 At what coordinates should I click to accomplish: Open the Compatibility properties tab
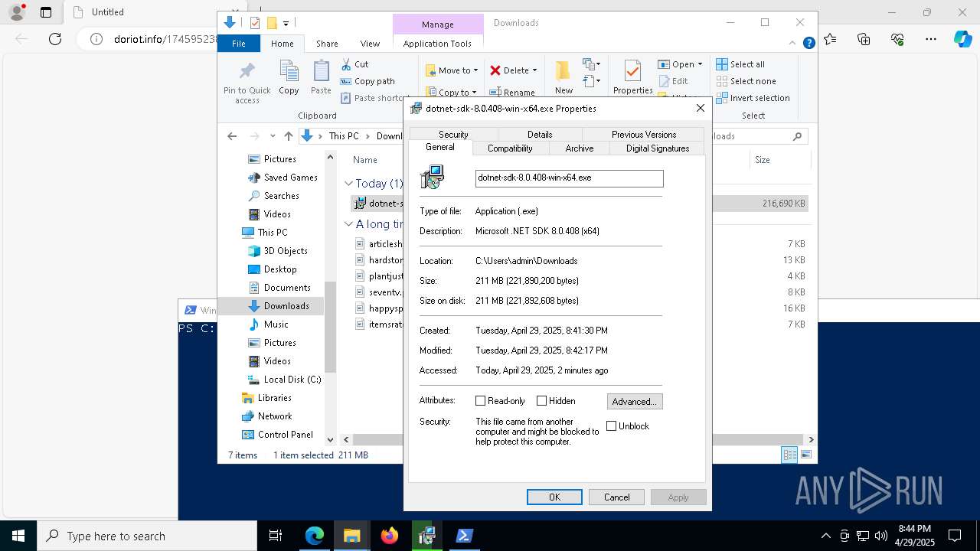[x=510, y=148]
